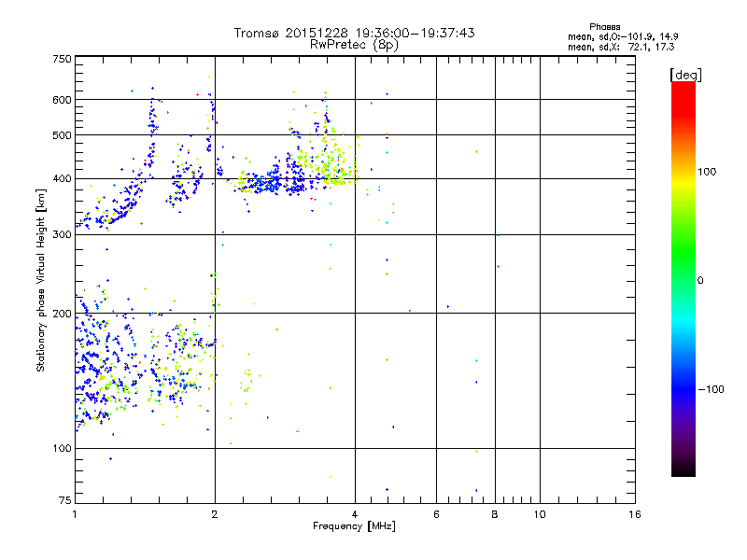Pick the blue band of the colorbar near -100

tap(684, 389)
